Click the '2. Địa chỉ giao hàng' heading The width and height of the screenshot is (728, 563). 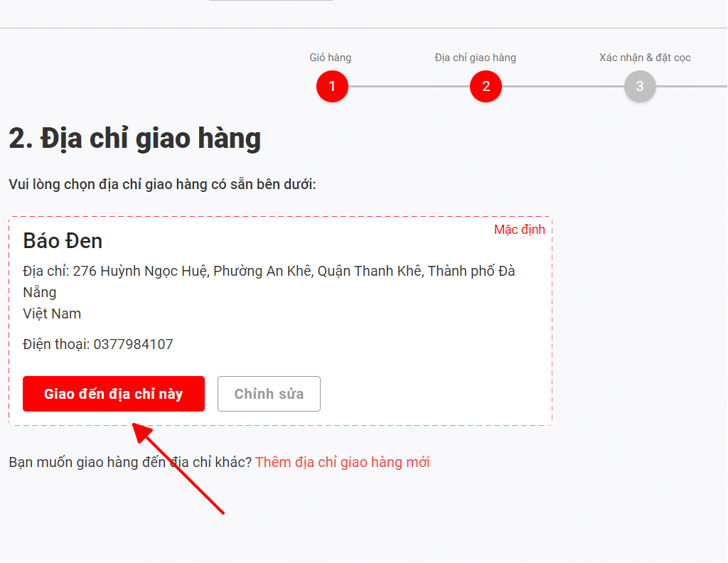[134, 138]
